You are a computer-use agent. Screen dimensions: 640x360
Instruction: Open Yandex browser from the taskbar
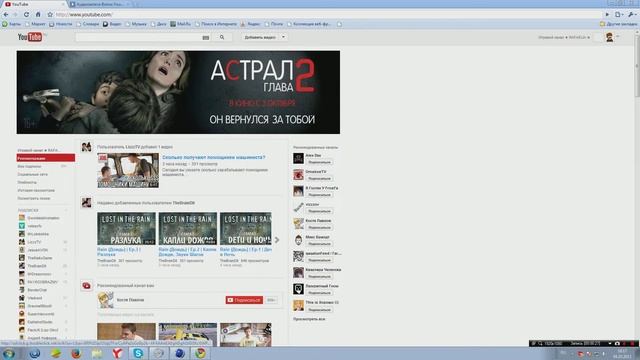[x=118, y=353]
